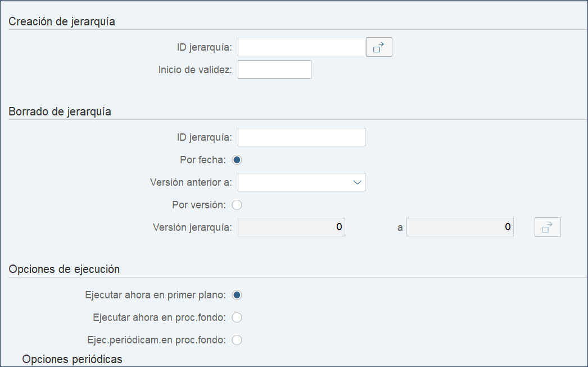Image resolution: width=588 pixels, height=367 pixels.
Task: Click the Borrado de jerarquía section header
Action: 60,111
